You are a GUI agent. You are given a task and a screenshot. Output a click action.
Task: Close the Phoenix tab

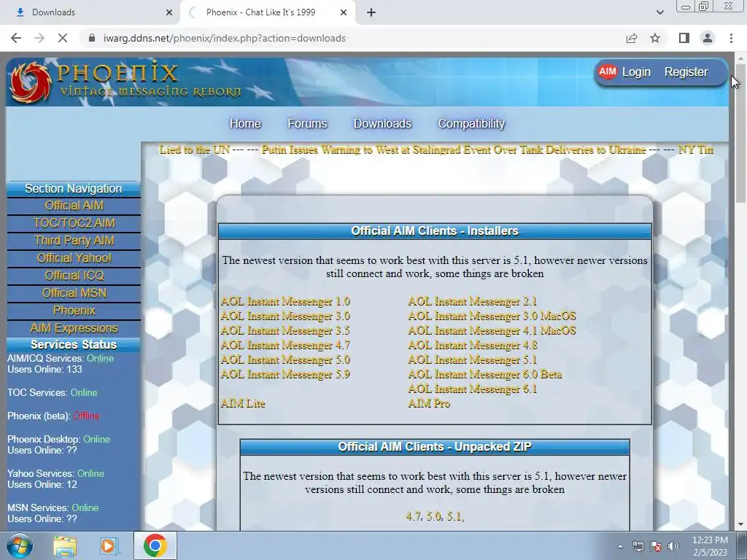344,12
